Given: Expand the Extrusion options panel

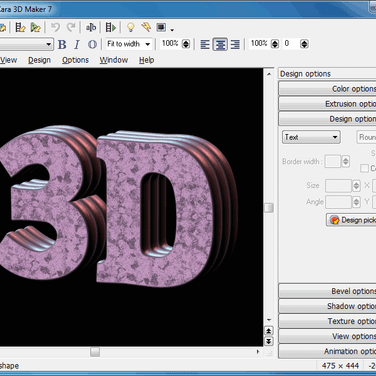Looking at the screenshot, I should [327, 104].
